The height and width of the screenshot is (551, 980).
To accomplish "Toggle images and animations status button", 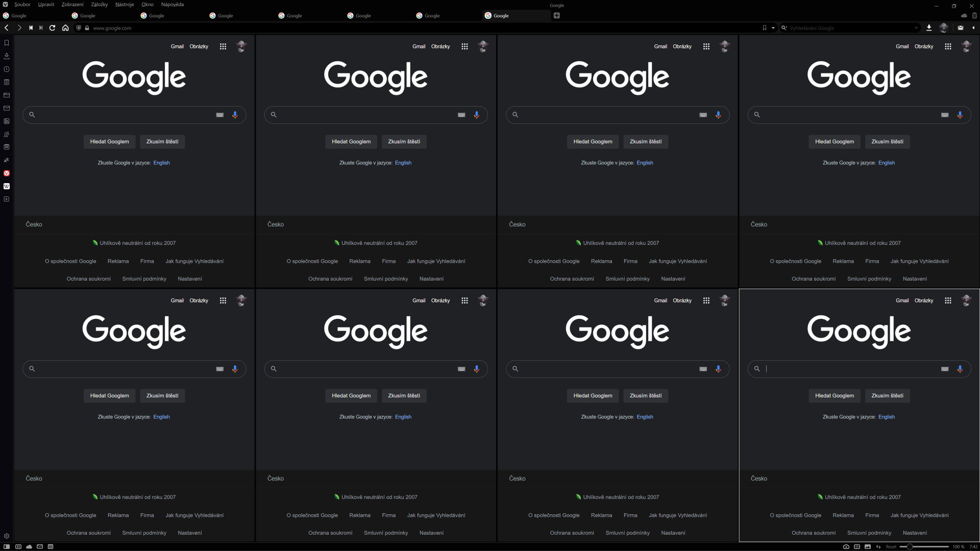I will (868, 546).
